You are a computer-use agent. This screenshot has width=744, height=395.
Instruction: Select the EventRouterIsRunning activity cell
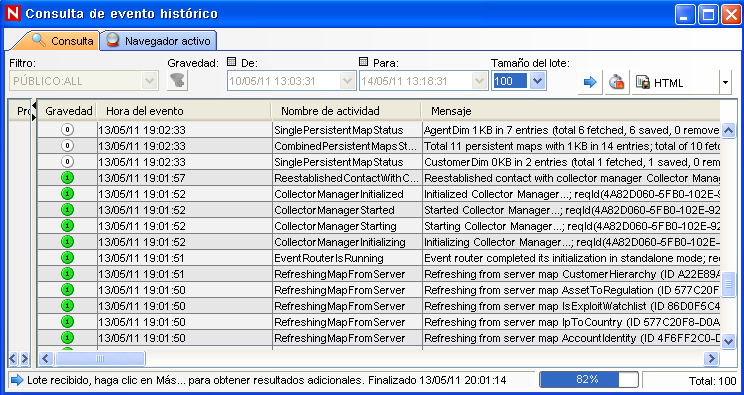[347, 258]
